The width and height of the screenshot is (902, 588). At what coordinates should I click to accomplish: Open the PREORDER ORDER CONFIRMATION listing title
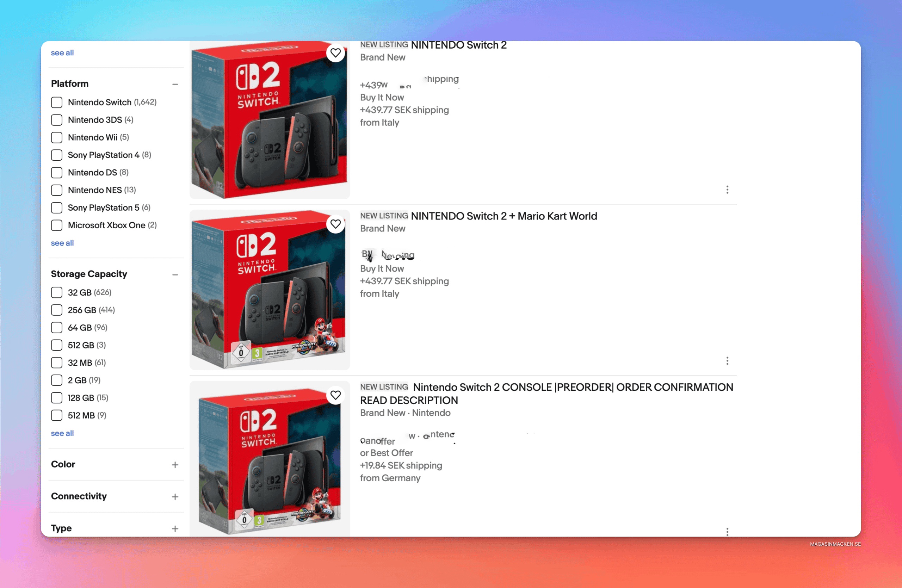[x=546, y=394]
